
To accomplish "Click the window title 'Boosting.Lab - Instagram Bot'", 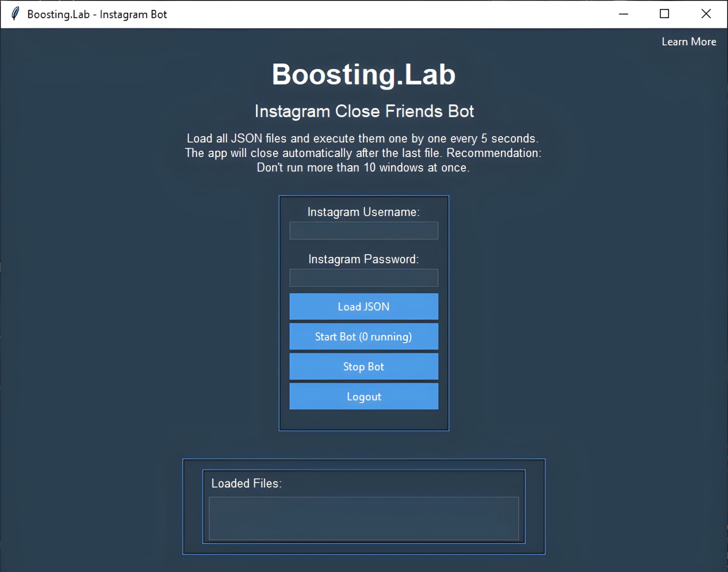I will point(97,14).
